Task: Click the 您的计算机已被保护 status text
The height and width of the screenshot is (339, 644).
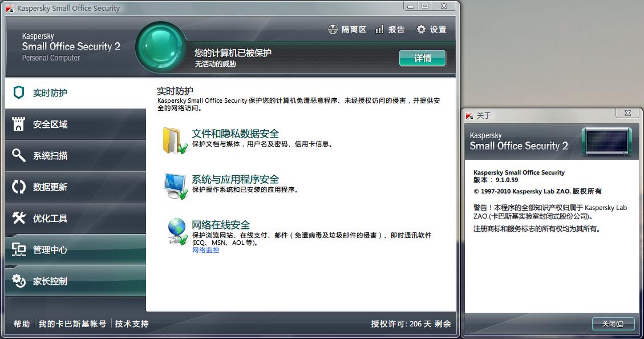Action: pyautogui.click(x=233, y=53)
